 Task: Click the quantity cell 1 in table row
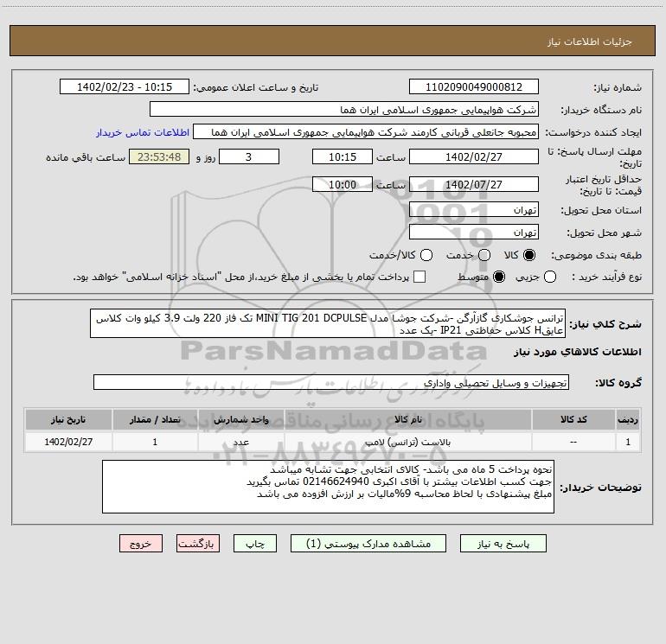point(155,442)
